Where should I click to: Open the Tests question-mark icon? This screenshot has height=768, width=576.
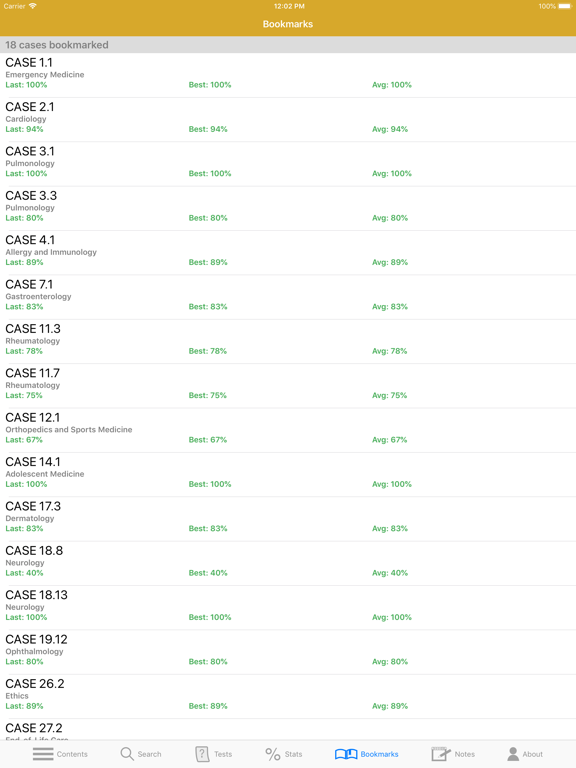click(202, 754)
